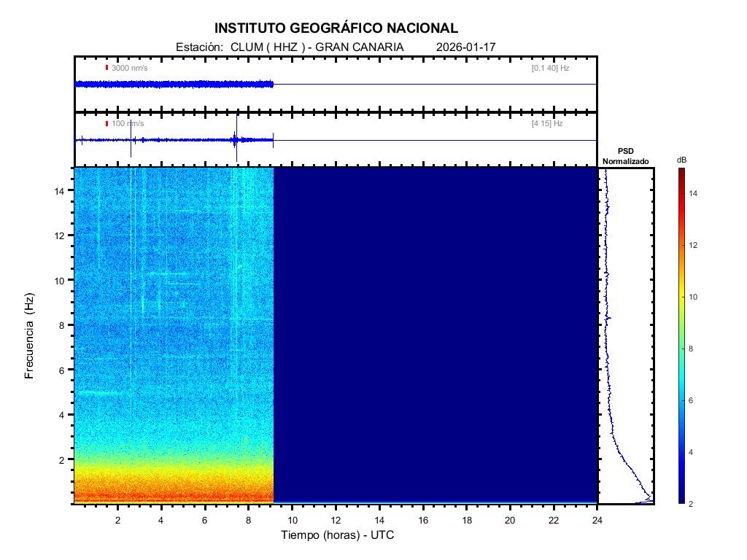Click the dark red top of the dB colorbar
The width and height of the screenshot is (747, 560).
[x=681, y=171]
